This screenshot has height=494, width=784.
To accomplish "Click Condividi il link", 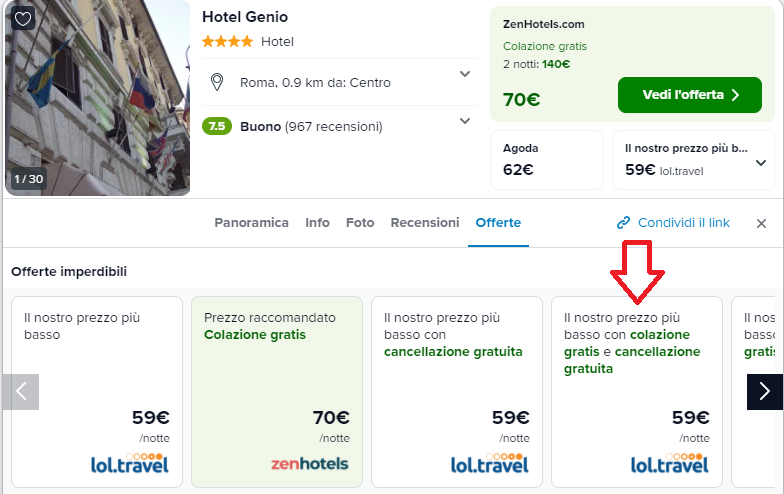I will 683,223.
